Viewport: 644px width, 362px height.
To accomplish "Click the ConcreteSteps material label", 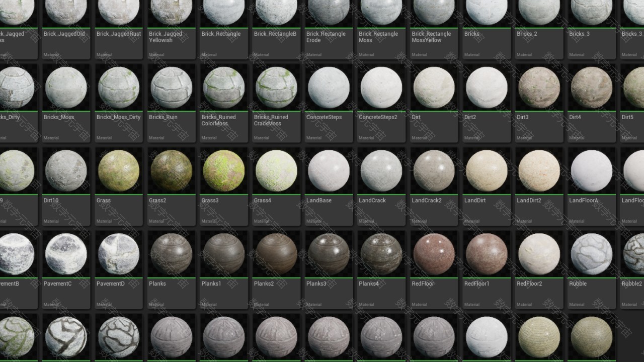I will point(324,117).
